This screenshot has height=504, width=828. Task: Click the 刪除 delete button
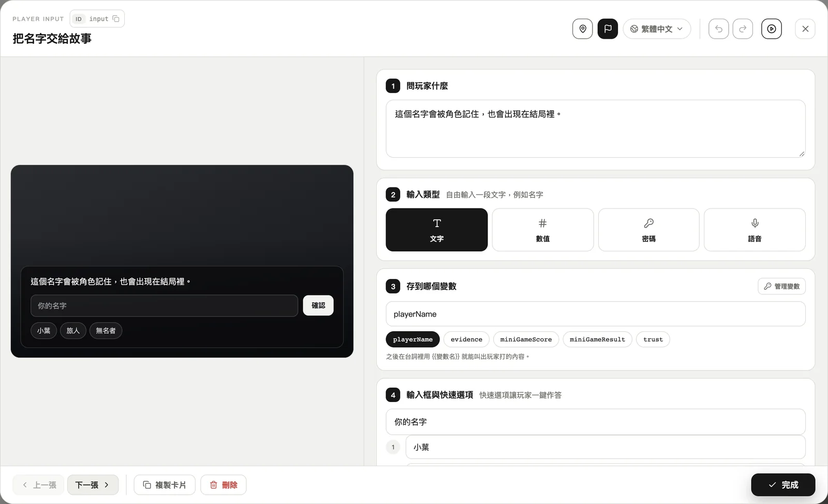224,485
